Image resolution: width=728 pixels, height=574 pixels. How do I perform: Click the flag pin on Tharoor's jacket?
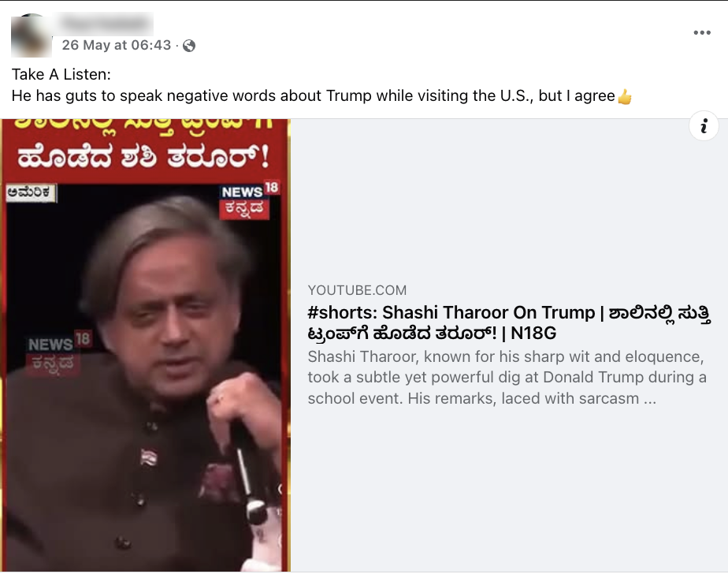tap(149, 457)
